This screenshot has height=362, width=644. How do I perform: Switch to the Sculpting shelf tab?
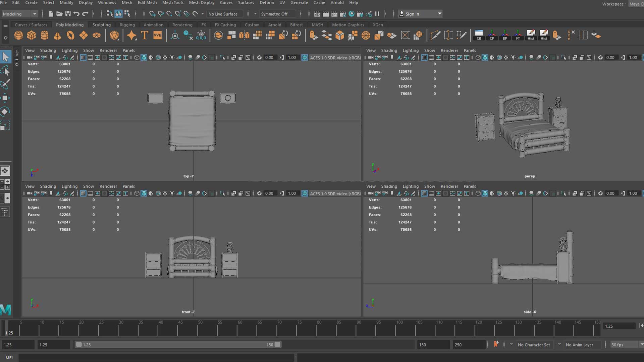(101, 25)
